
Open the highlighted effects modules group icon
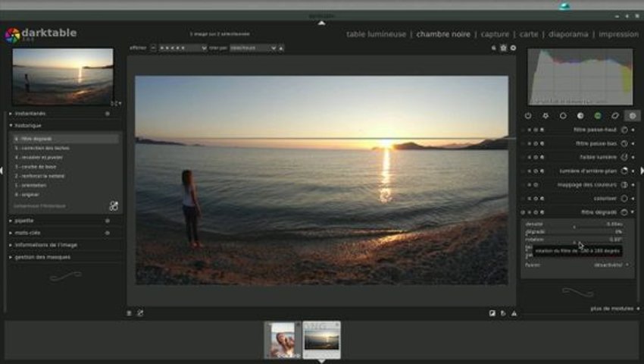coord(633,116)
